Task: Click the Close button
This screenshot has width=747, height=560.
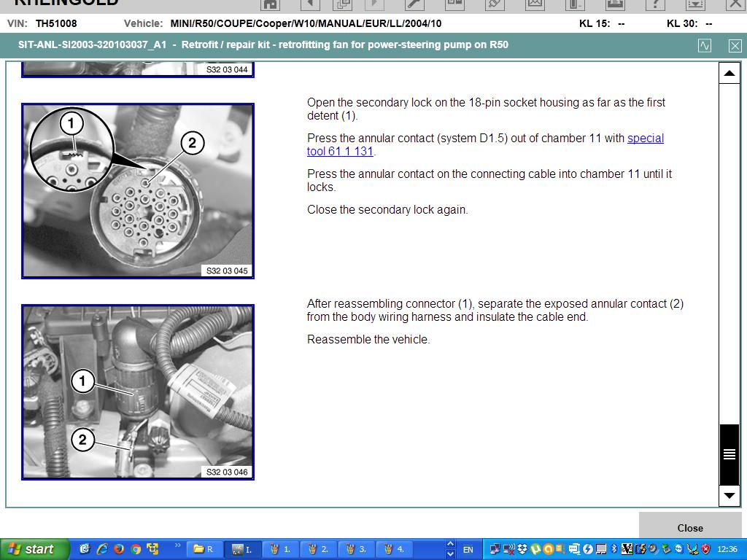Action: click(x=689, y=528)
